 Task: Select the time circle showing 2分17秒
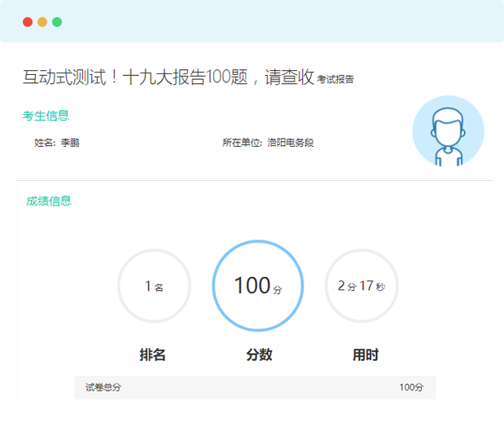(x=362, y=286)
